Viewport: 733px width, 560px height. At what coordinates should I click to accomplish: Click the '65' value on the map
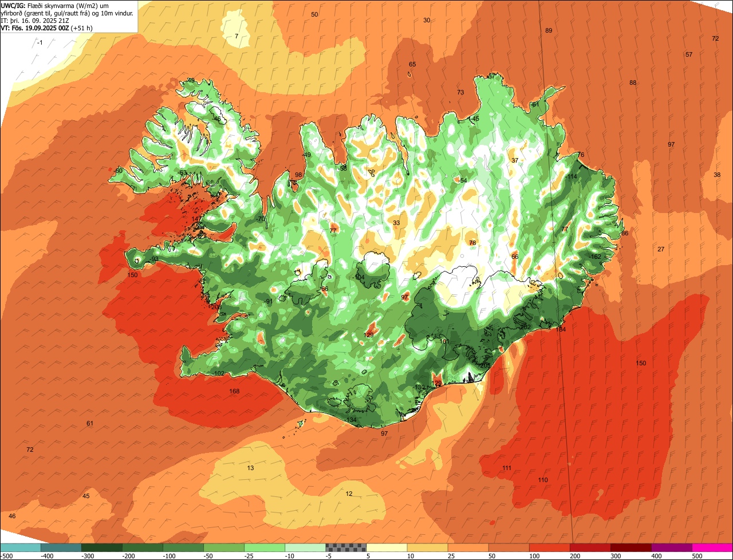coord(412,65)
